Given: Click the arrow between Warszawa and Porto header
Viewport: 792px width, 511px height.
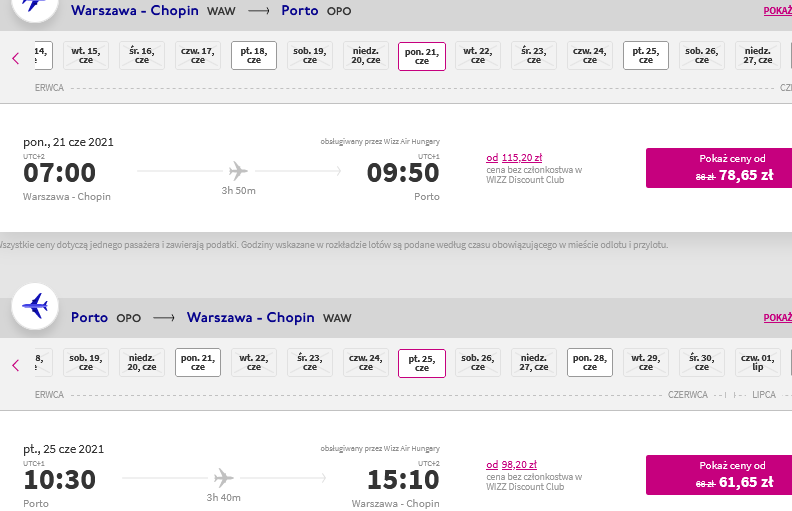Looking at the screenshot, I should 259,11.
